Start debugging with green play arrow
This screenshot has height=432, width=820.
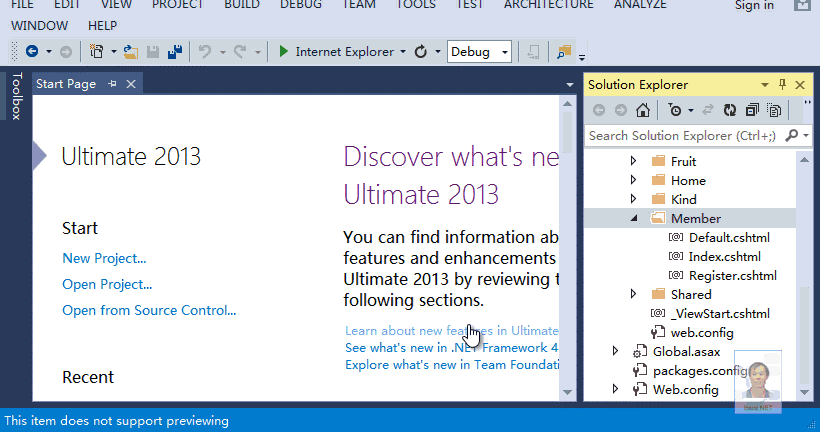(283, 51)
